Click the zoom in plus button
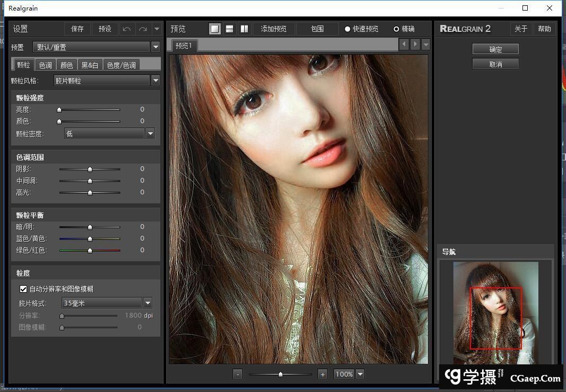566x392 pixels. (322, 374)
